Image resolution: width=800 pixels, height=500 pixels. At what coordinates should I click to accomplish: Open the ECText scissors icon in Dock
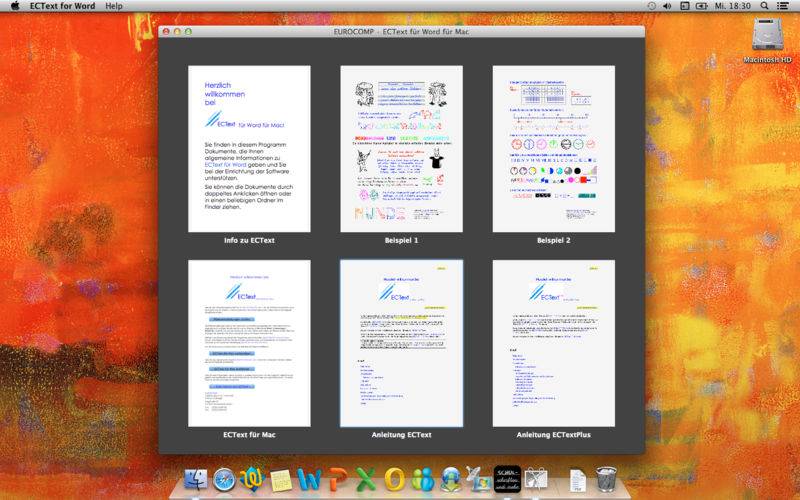pos(536,480)
